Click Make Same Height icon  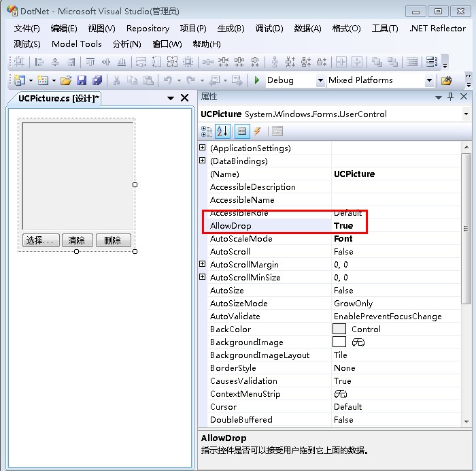tap(156, 62)
